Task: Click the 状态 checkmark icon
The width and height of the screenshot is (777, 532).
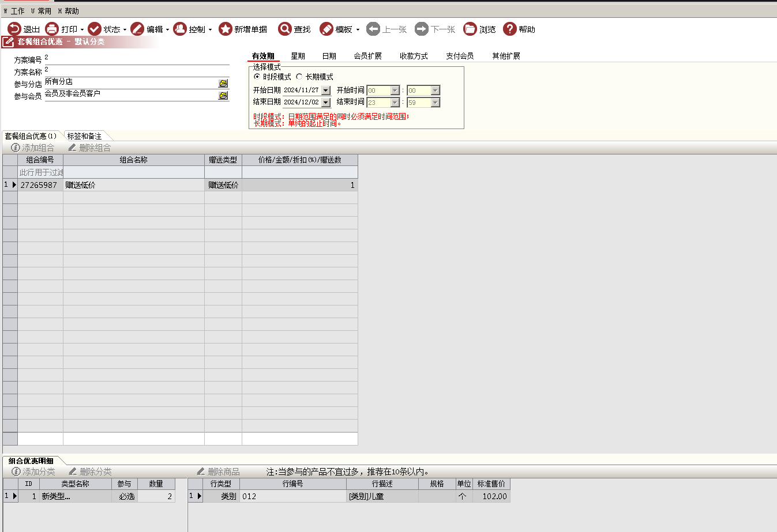Action: (95, 29)
